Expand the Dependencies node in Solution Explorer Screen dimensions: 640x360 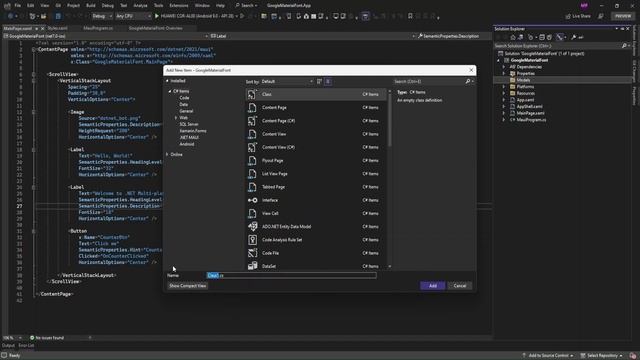coord(504,67)
